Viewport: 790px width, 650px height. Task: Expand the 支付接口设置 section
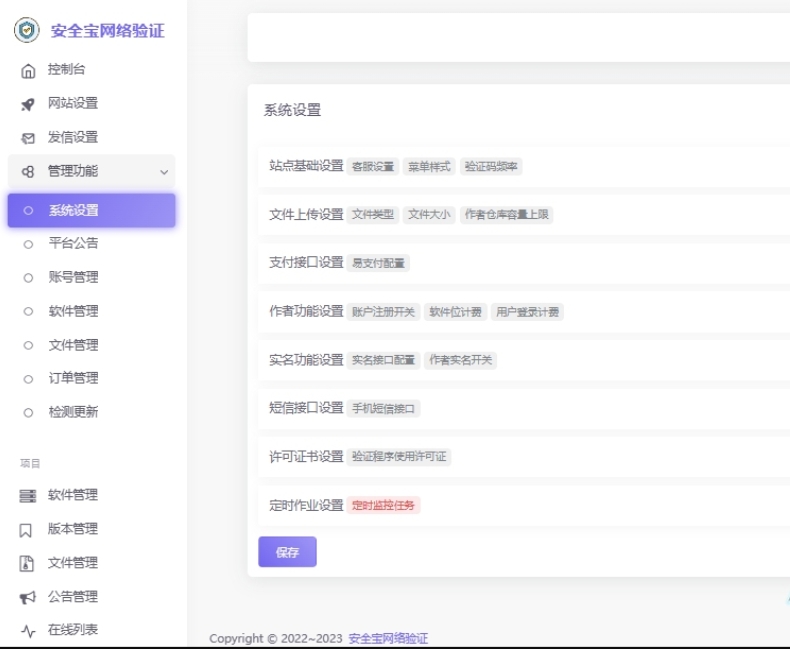tap(306, 263)
